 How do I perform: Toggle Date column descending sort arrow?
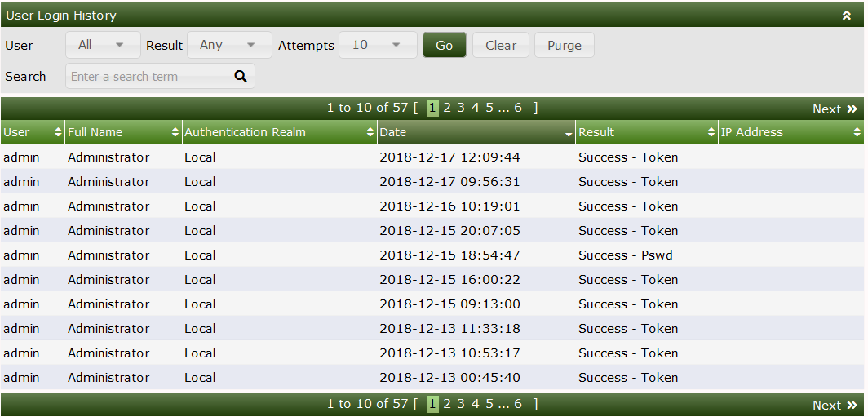(569, 134)
